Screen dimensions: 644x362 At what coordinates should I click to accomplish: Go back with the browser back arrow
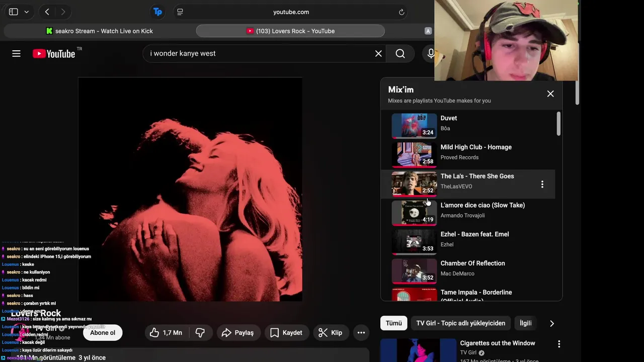coord(47,12)
